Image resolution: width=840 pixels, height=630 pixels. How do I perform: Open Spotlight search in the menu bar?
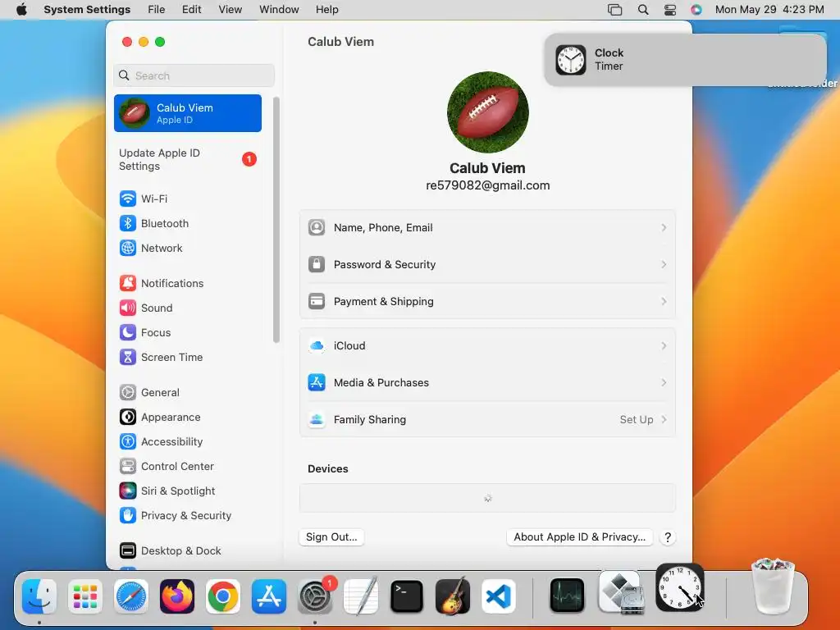click(643, 10)
